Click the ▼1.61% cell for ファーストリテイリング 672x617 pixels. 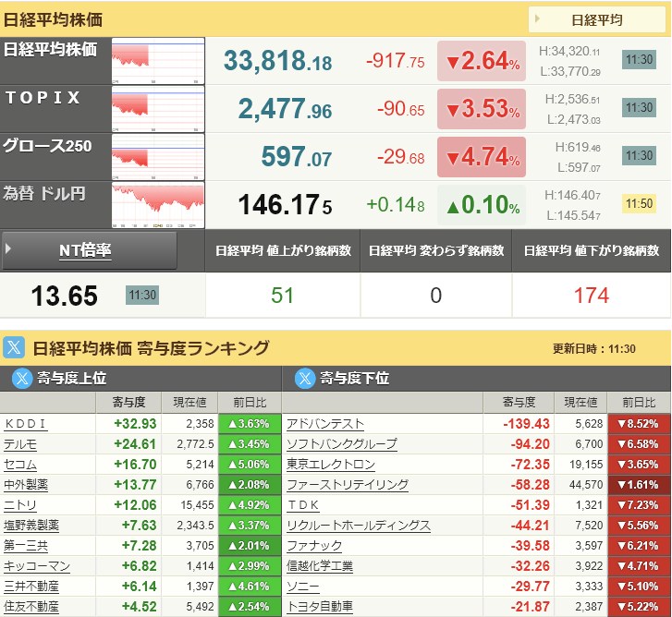coord(639,485)
